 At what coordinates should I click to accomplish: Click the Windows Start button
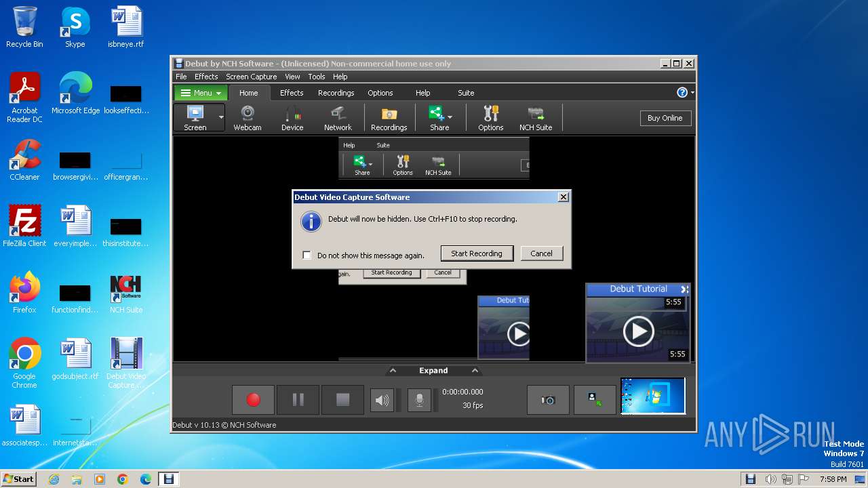(x=18, y=479)
